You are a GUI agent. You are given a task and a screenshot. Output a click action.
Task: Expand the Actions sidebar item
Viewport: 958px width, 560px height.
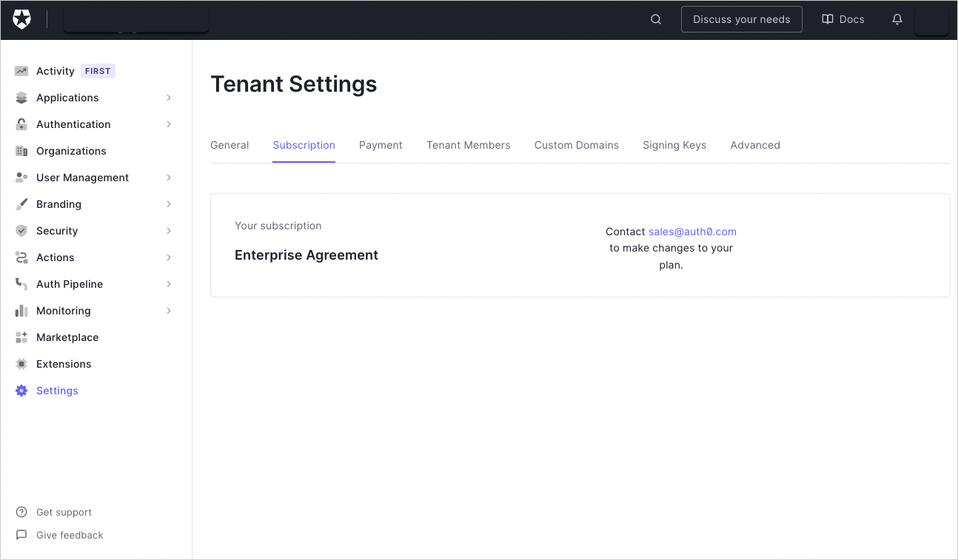(x=168, y=257)
